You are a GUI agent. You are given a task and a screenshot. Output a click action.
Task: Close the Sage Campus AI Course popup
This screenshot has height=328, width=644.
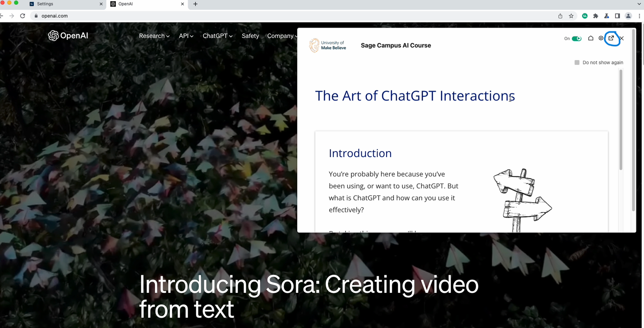click(x=621, y=38)
